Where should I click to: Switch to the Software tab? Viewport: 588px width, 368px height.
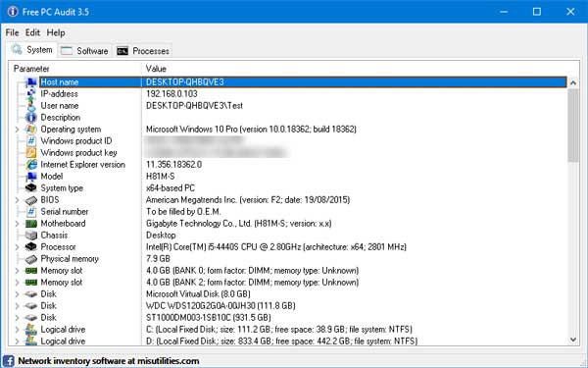84,51
